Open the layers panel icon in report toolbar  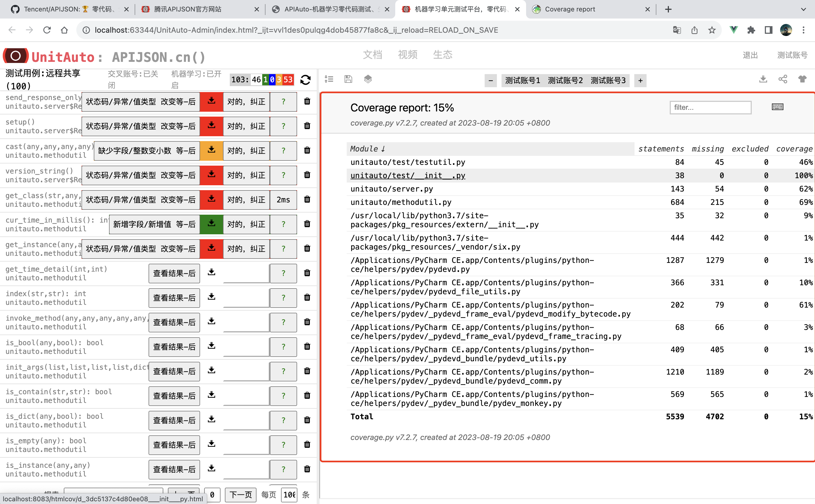[368, 79]
